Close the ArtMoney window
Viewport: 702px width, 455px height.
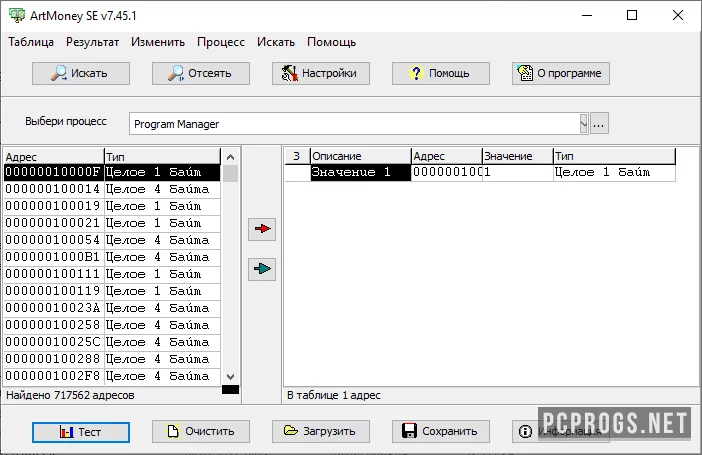click(x=678, y=15)
